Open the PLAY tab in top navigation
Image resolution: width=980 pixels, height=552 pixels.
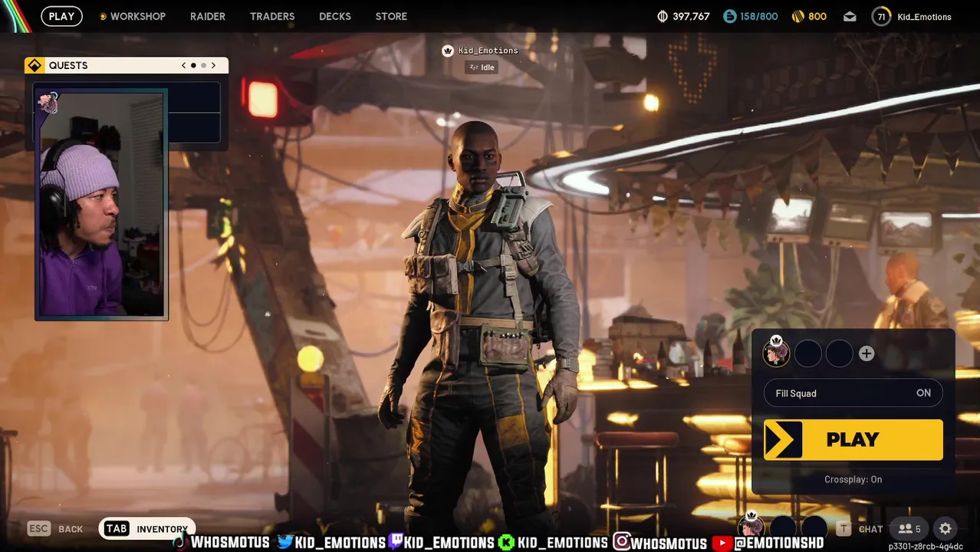(x=61, y=16)
